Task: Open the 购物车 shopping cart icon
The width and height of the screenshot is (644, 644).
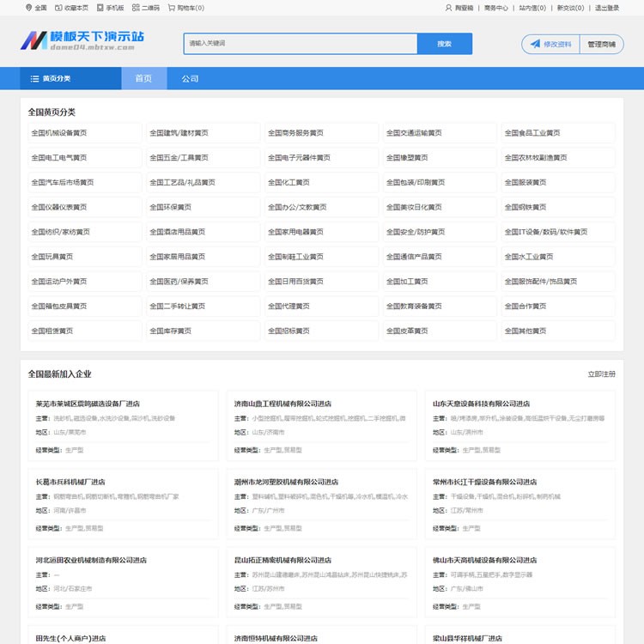Action: click(172, 8)
